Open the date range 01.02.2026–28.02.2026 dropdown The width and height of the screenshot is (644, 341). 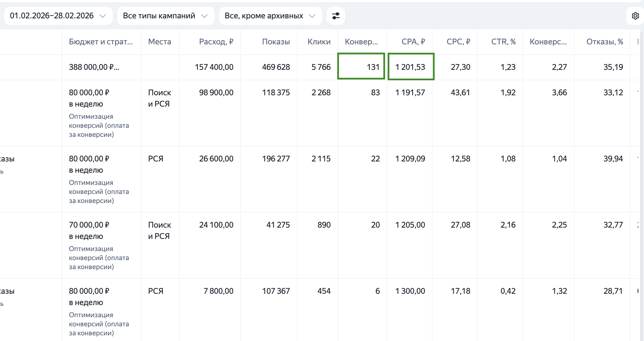tap(58, 16)
